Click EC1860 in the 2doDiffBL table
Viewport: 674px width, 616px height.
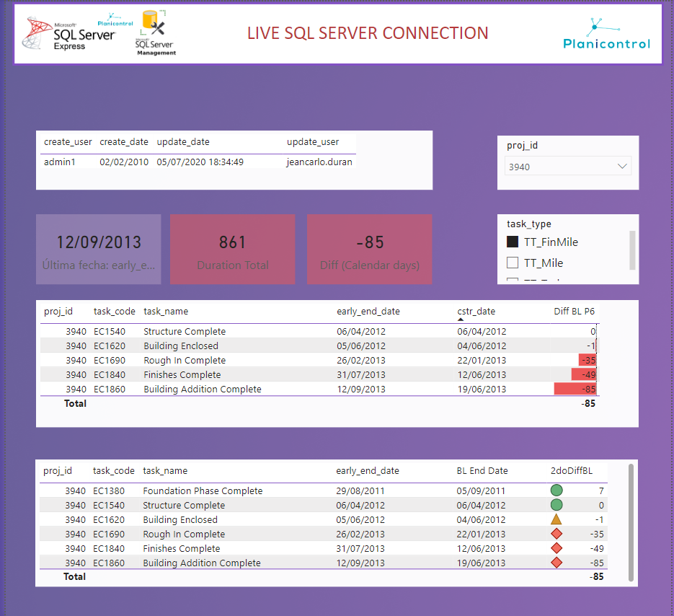pos(109,563)
